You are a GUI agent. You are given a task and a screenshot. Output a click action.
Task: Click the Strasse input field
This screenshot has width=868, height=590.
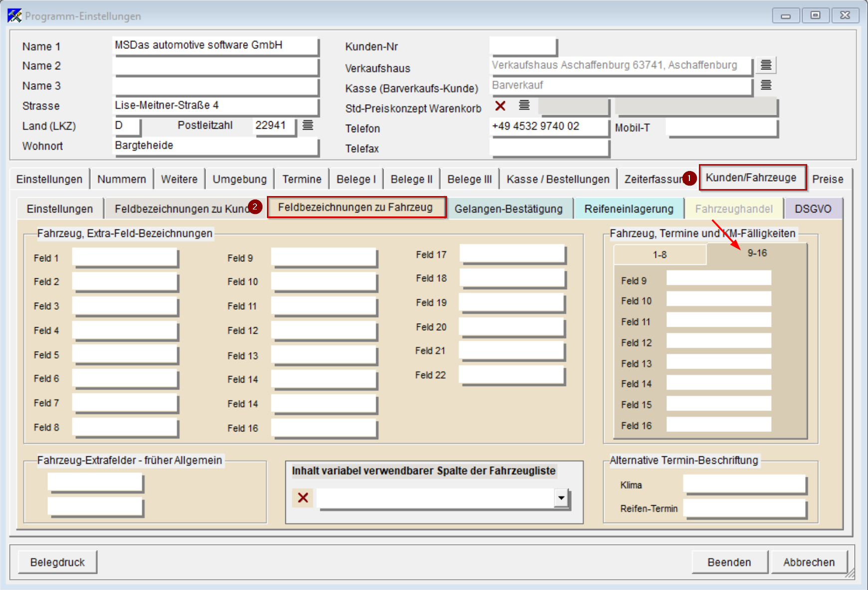[x=216, y=106]
